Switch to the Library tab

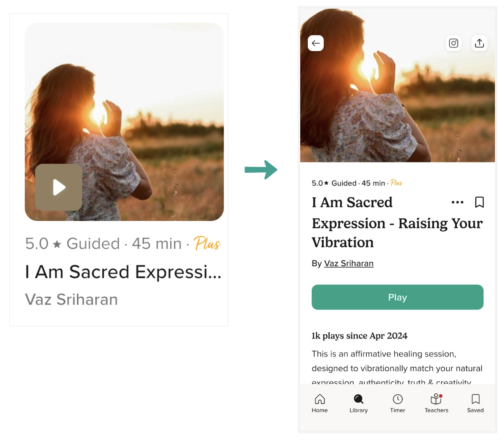[358, 403]
